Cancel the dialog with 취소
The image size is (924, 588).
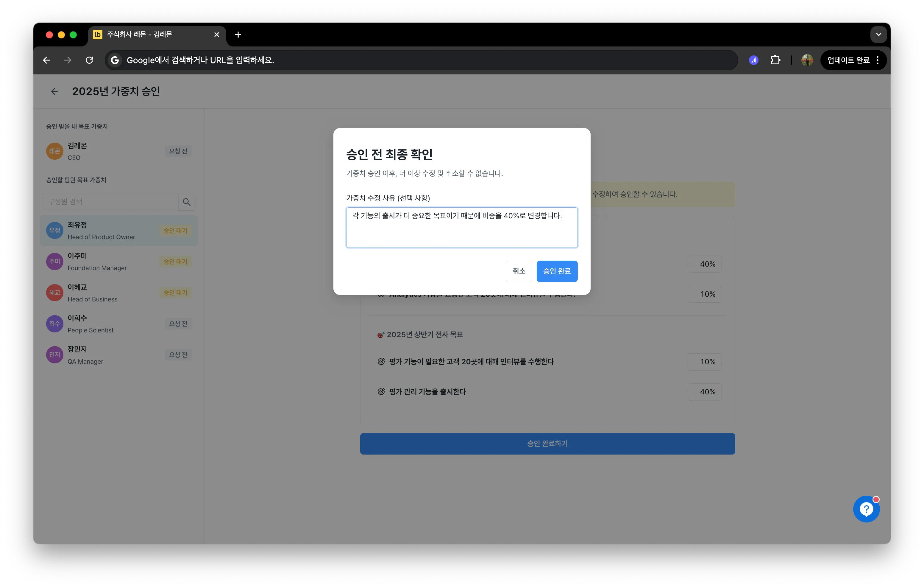[519, 271]
